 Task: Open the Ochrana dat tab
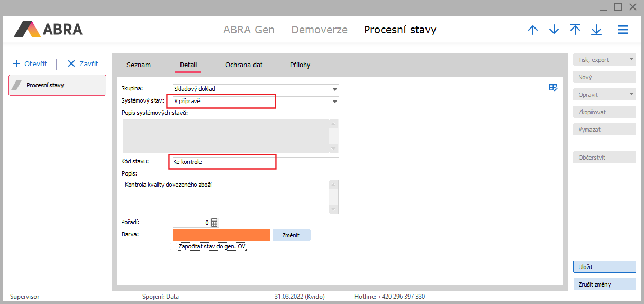tap(244, 65)
